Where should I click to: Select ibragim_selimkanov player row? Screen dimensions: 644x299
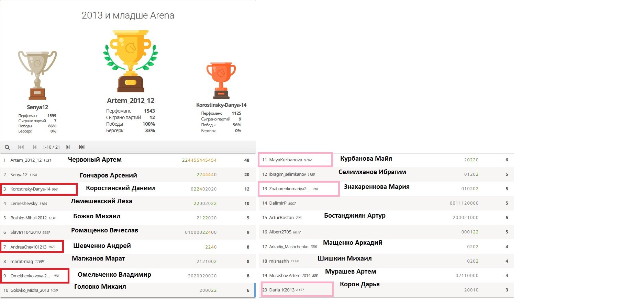[287, 174]
